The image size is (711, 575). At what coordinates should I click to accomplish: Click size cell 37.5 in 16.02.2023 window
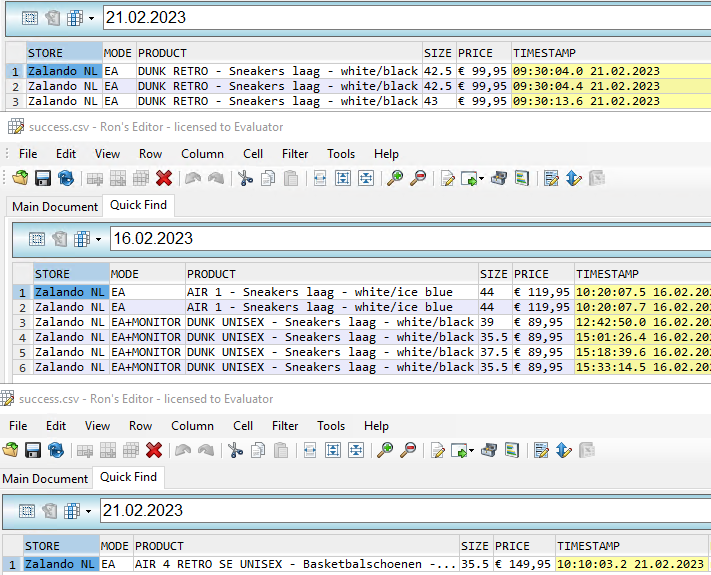pyautogui.click(x=495, y=352)
